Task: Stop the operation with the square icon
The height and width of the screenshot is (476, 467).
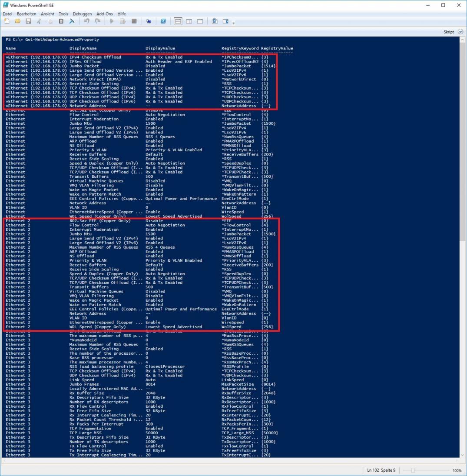Action: pyautogui.click(x=134, y=21)
